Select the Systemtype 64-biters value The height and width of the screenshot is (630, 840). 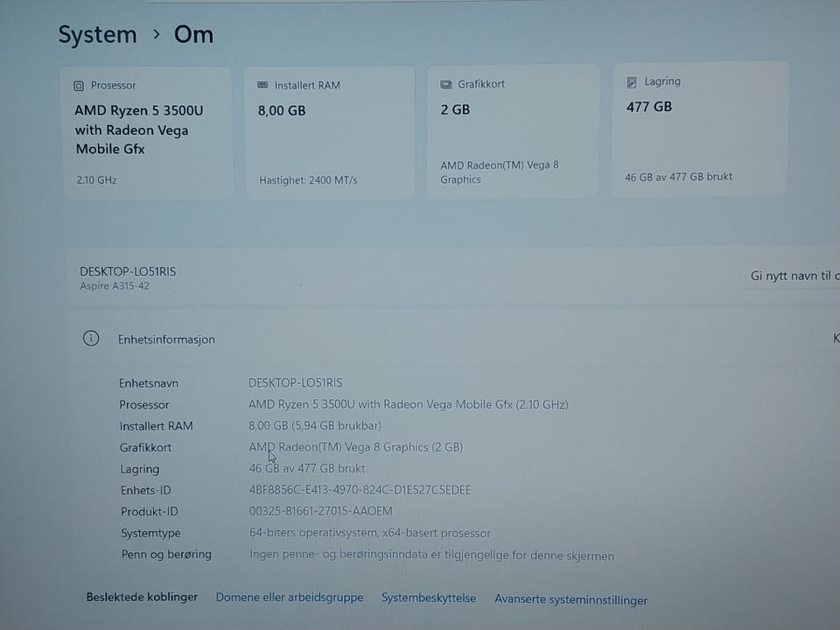(369, 533)
